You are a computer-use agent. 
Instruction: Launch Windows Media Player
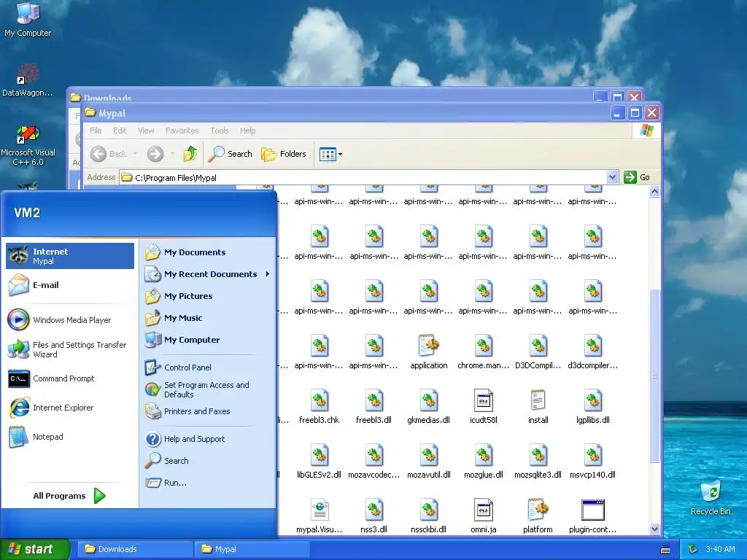(70, 320)
